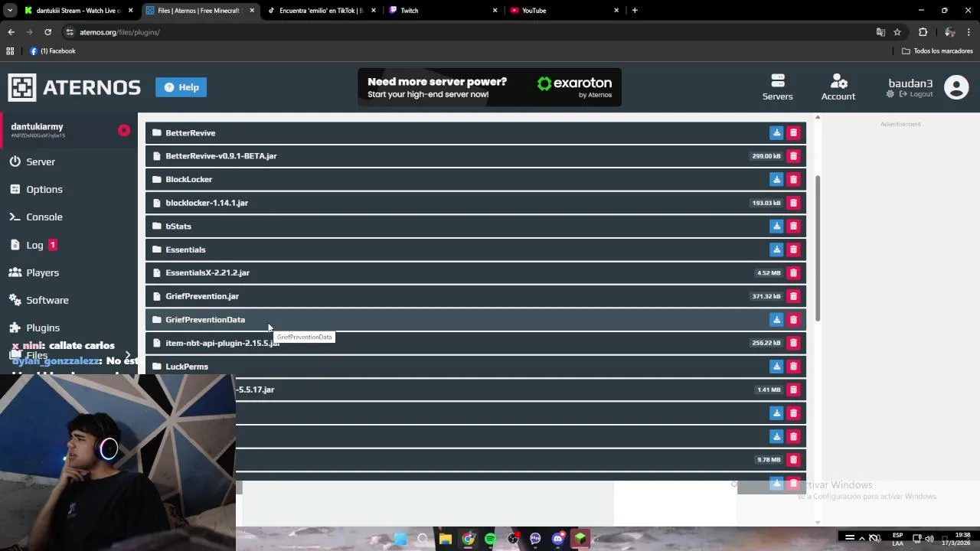This screenshot has height=551, width=980.
Task: Select GriefPrevention.jar file name
Action: (202, 296)
